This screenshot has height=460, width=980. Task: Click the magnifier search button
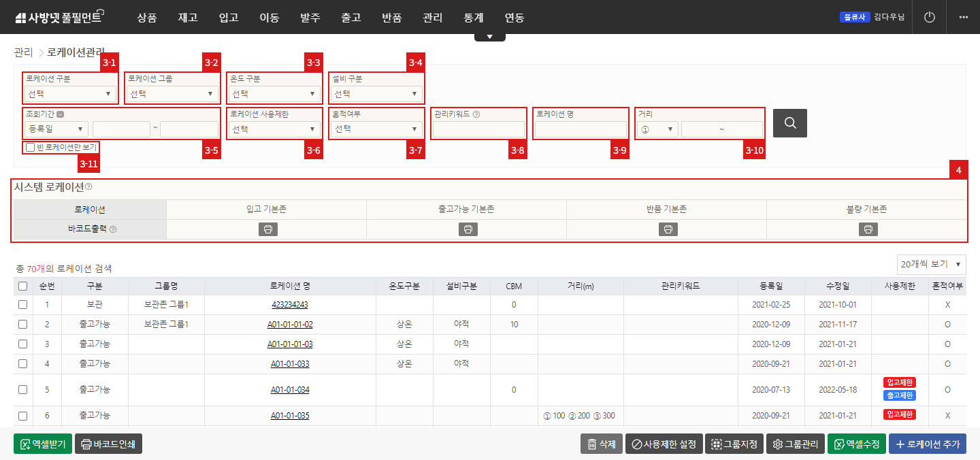tap(789, 123)
